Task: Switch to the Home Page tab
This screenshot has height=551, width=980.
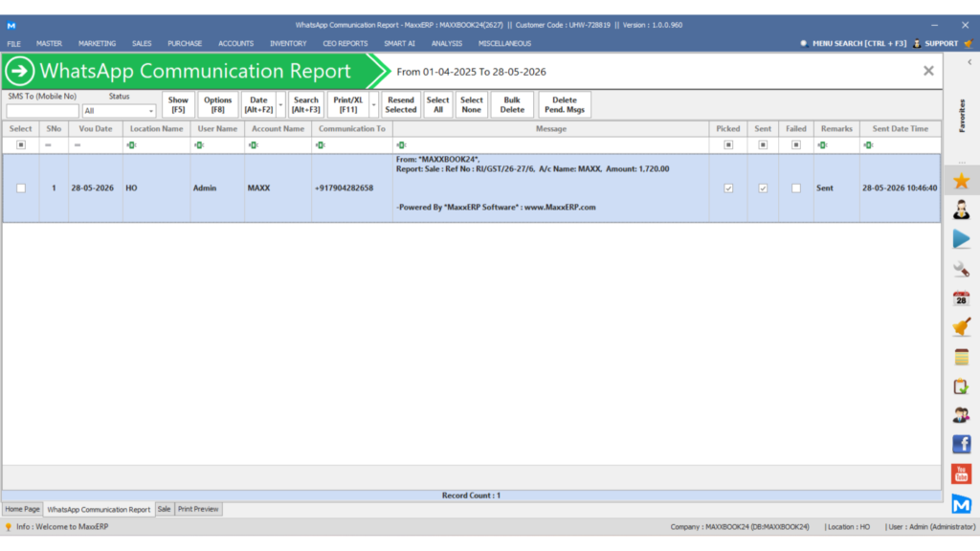Action: (23, 509)
